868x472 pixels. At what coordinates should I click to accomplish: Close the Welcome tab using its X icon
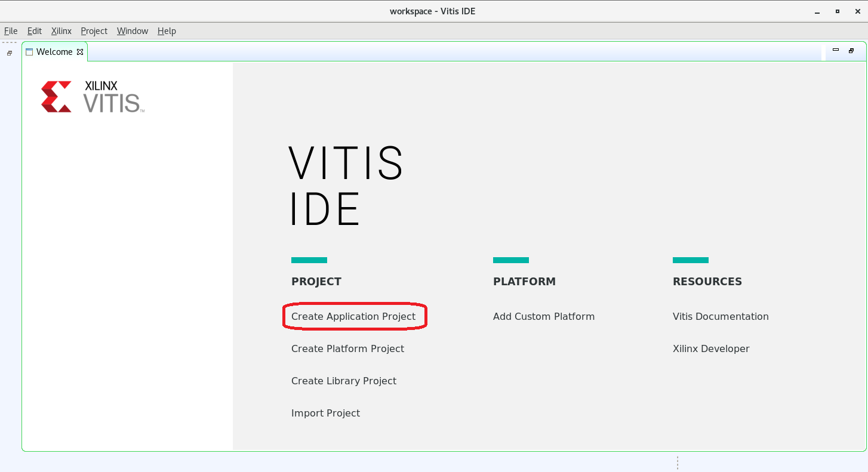pyautogui.click(x=80, y=52)
